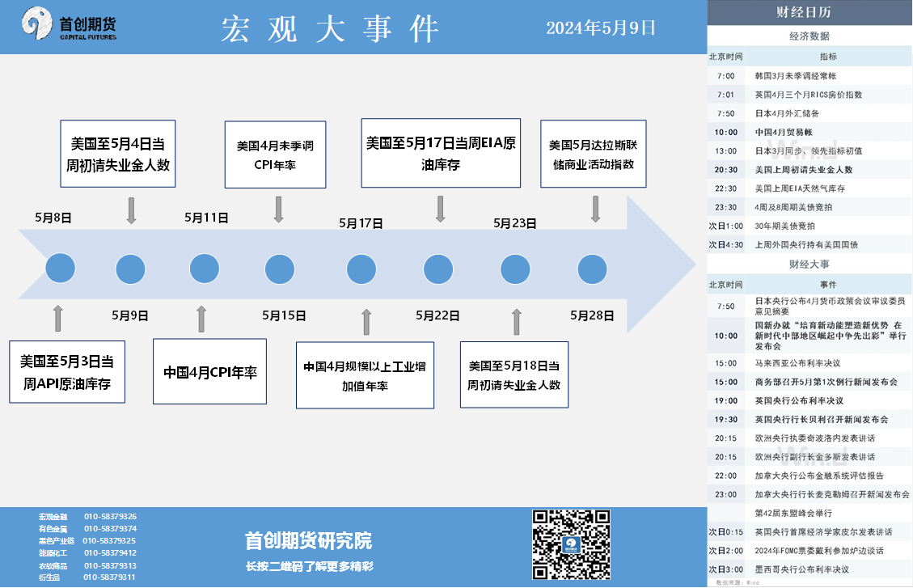913x588 pixels.
Task: Select the event 日本央行公布4月货币政策会议审议委员意见摘要
Action: [809, 307]
